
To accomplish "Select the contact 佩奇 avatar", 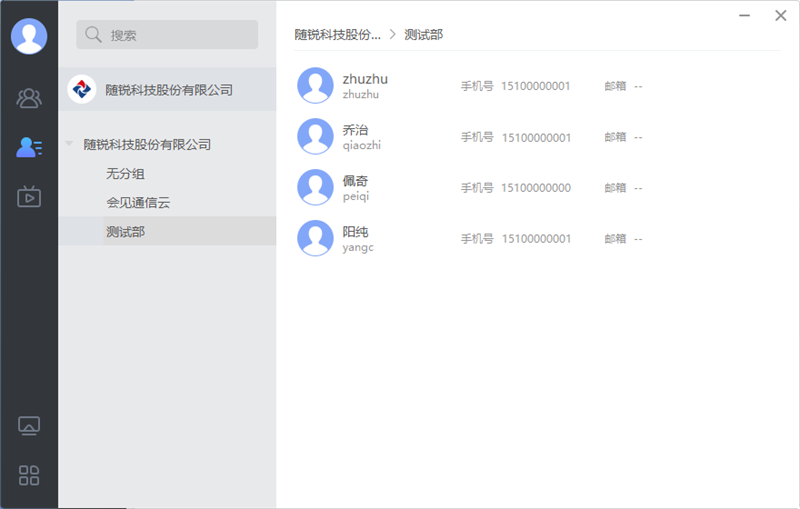I will [315, 187].
